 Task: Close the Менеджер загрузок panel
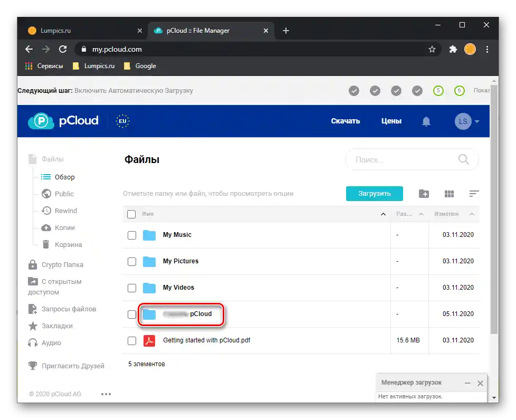(x=480, y=383)
